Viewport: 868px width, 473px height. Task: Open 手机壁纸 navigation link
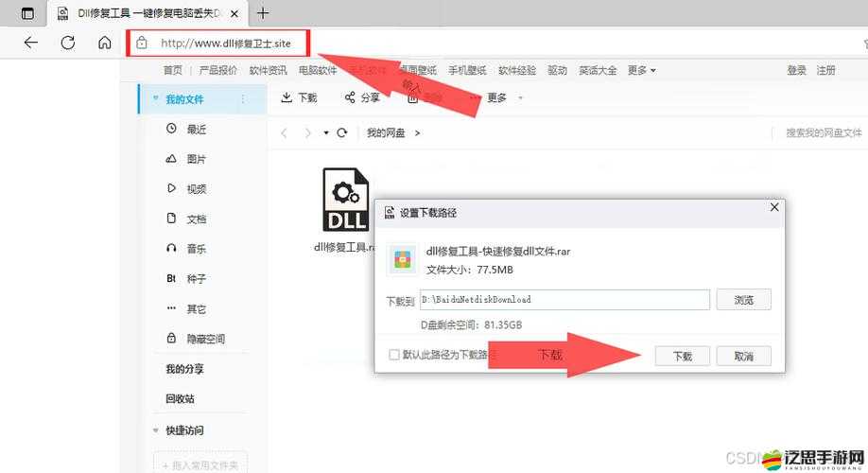pyautogui.click(x=467, y=70)
